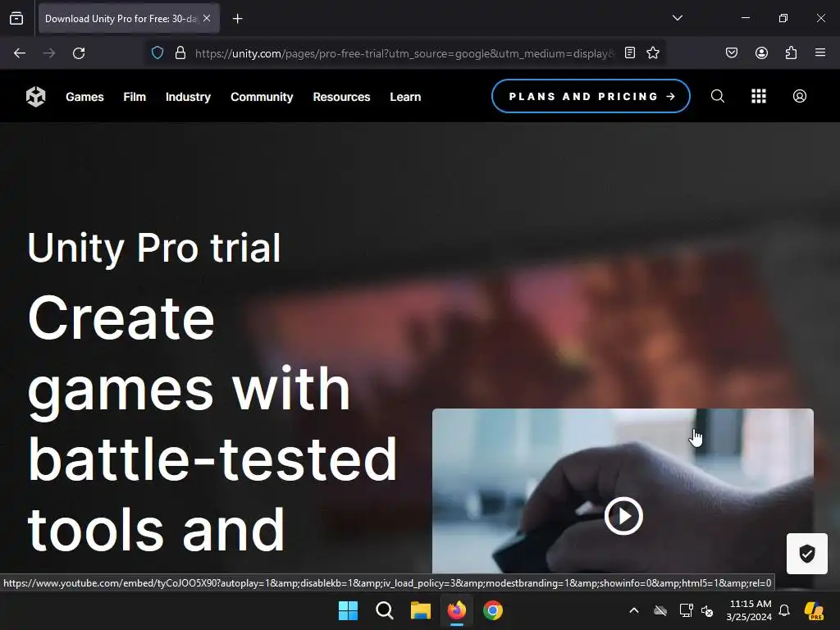This screenshot has height=630, width=840.
Task: Reload the current page
Action: coord(79,53)
